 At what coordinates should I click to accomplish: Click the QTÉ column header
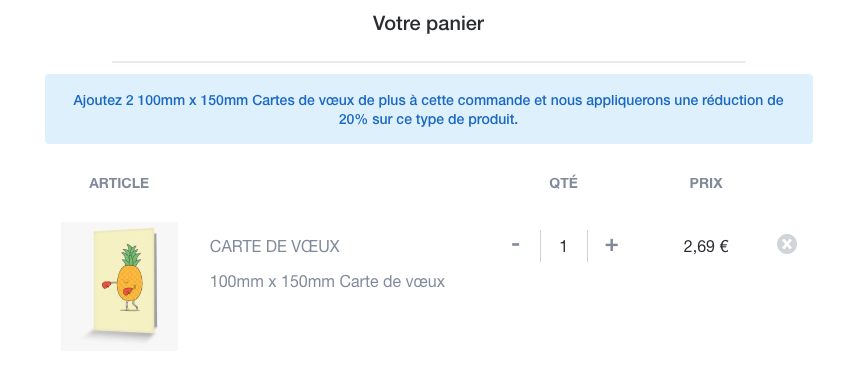click(564, 183)
